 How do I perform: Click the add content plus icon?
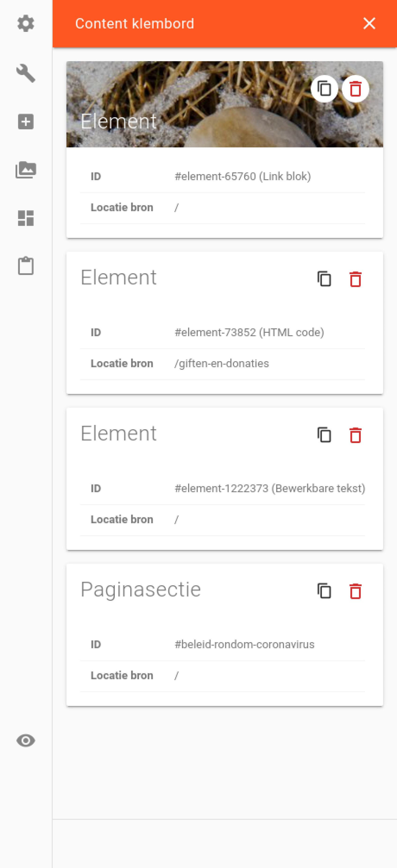(x=26, y=122)
